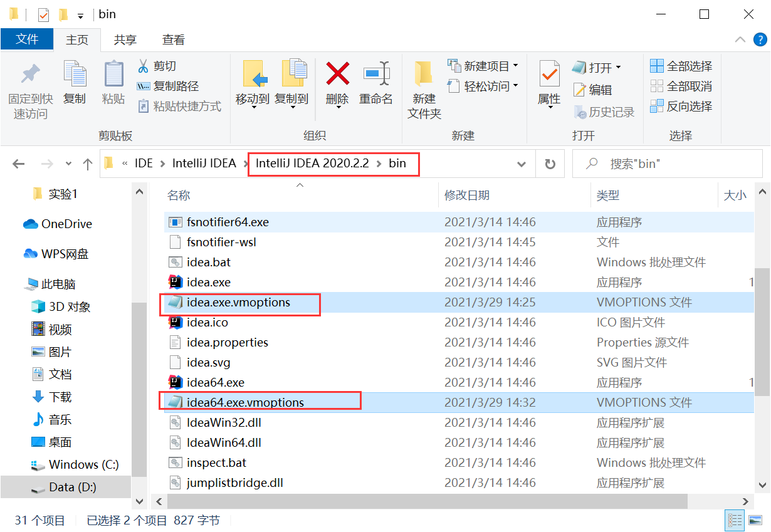The image size is (771, 532).
Task: Switch to the Share (共享) tab
Action: pos(125,39)
